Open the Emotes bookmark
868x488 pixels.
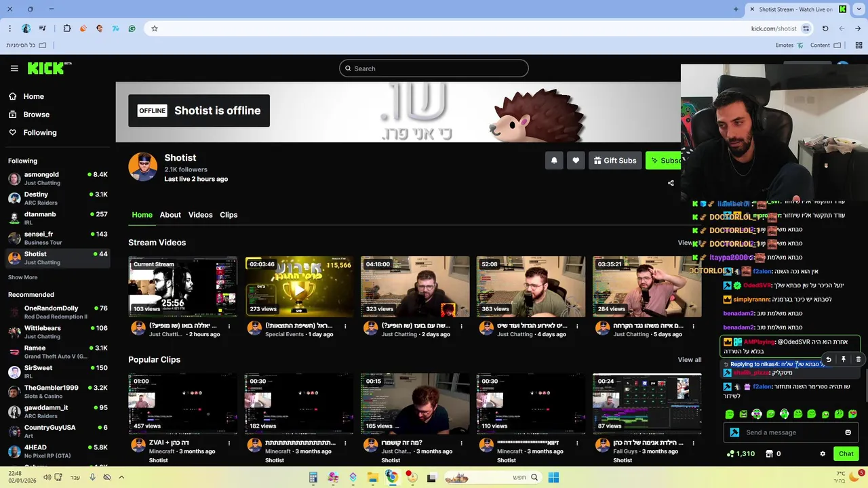click(x=789, y=45)
